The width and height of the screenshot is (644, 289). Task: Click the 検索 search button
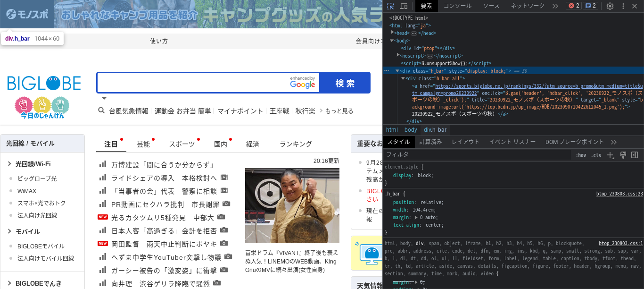[346, 83]
